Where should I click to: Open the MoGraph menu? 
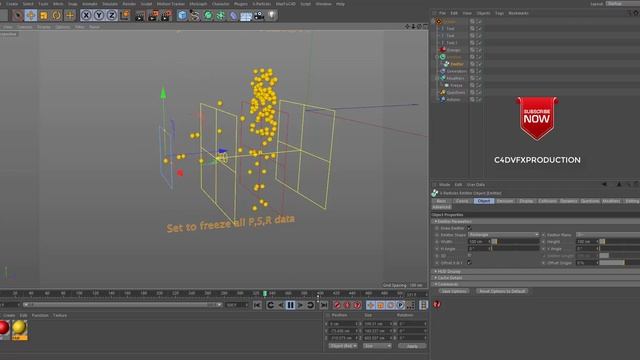click(x=198, y=4)
